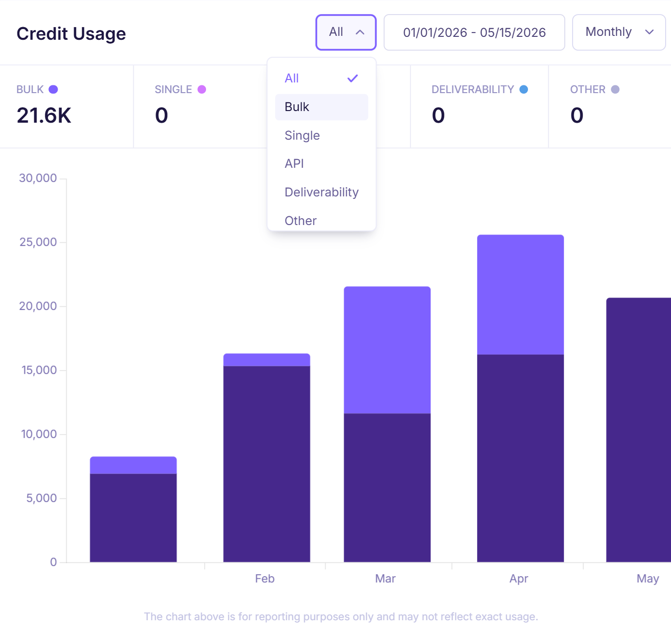
Task: Click the 'Mar' axis label
Action: pyautogui.click(x=385, y=579)
